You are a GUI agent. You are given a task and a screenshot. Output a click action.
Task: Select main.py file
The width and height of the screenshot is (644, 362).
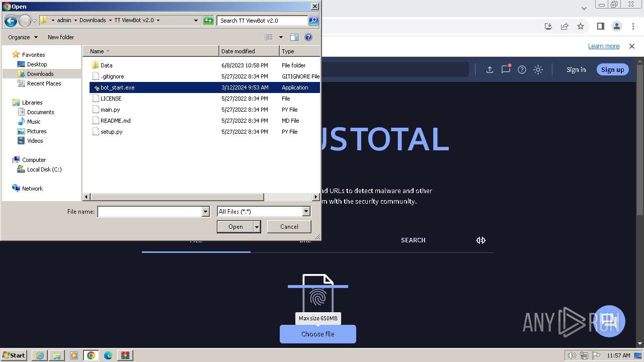pyautogui.click(x=110, y=110)
